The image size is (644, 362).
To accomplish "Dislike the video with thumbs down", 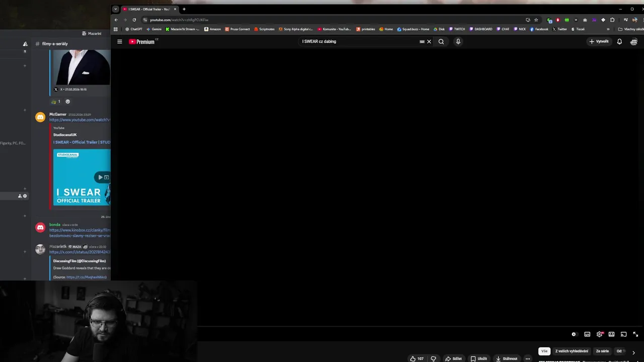I will pos(433,358).
